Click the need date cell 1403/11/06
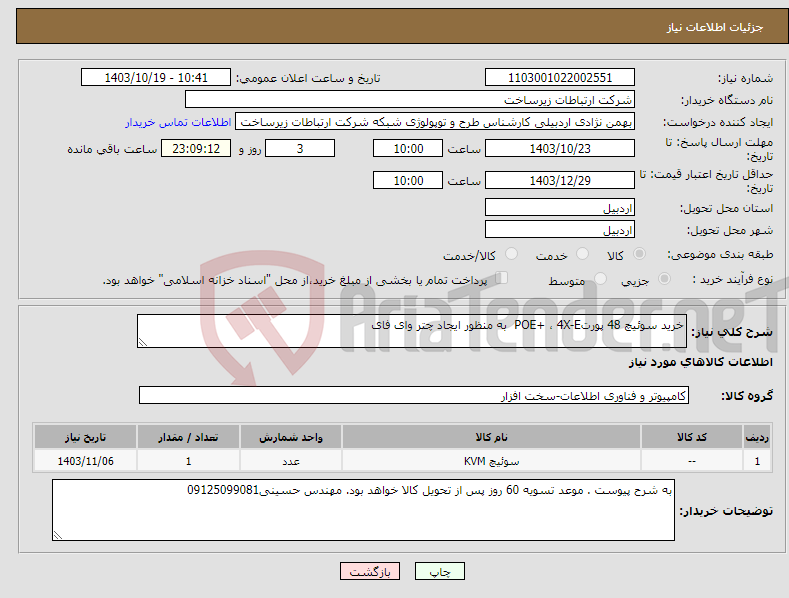Image resolution: width=789 pixels, height=598 pixels. coord(86,461)
